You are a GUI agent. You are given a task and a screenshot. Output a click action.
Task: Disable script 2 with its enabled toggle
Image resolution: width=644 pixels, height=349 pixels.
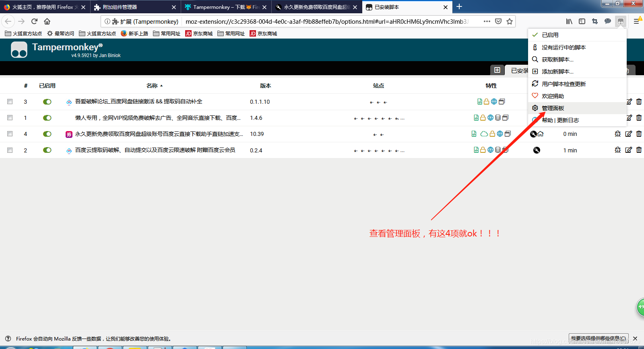tap(47, 150)
